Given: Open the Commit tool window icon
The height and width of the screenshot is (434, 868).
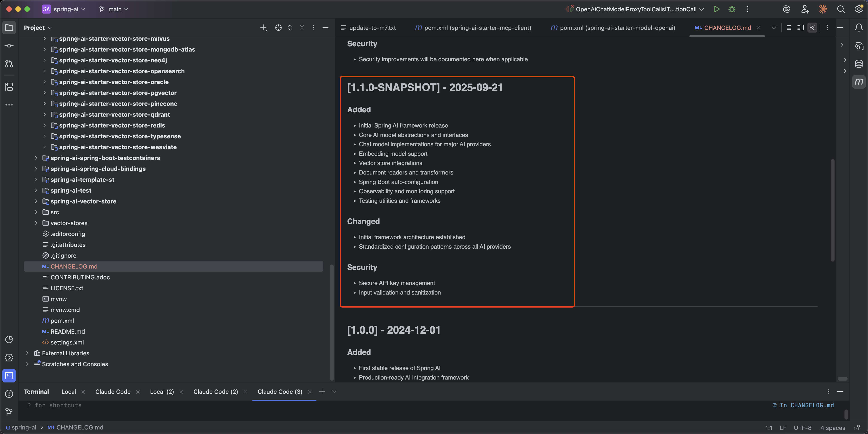Looking at the screenshot, I should tap(9, 45).
